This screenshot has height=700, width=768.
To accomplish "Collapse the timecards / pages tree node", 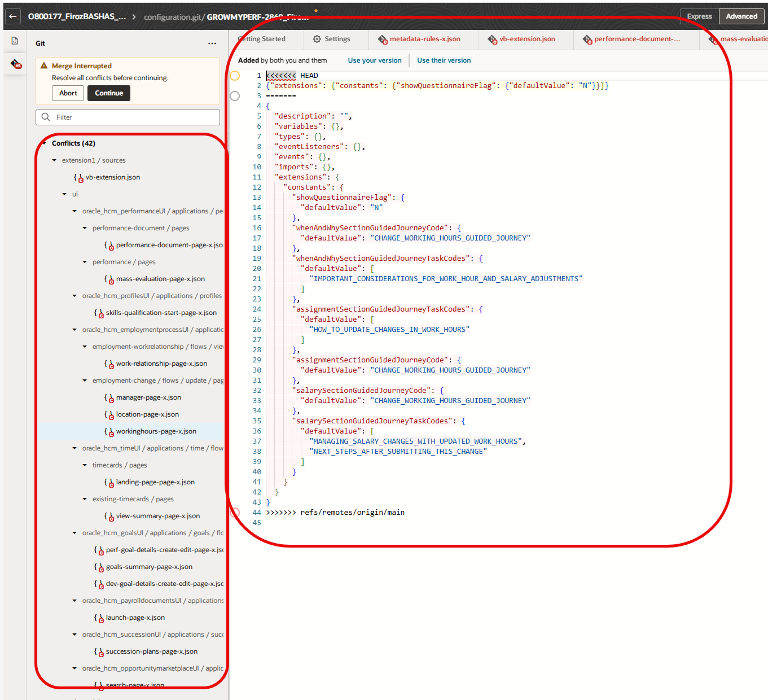I will click(x=84, y=465).
